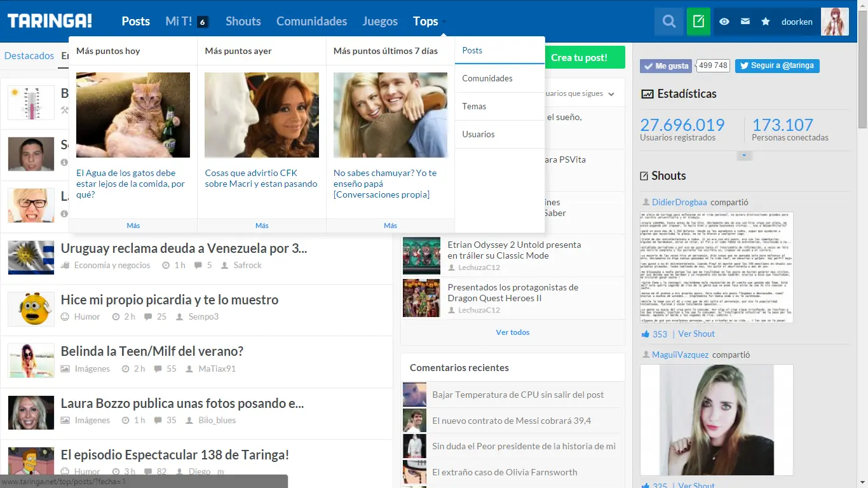Select Comunidades in the Tops dropdown sidebar

(x=499, y=78)
